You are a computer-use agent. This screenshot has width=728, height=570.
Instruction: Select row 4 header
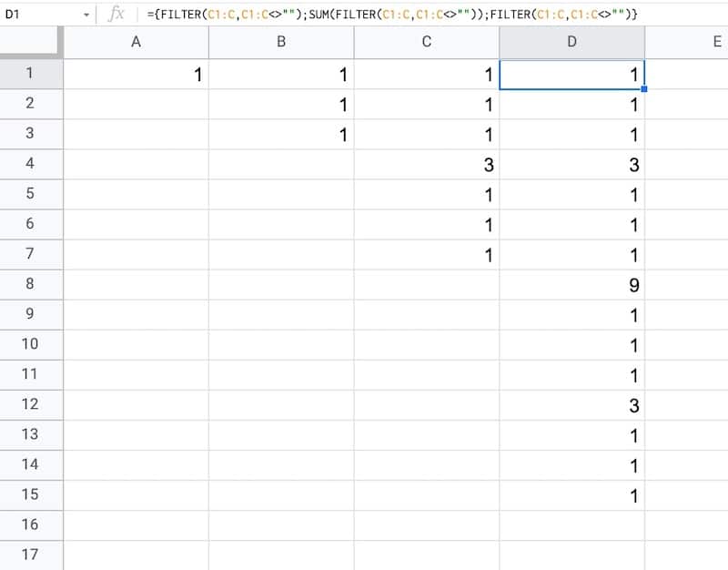(x=31, y=165)
